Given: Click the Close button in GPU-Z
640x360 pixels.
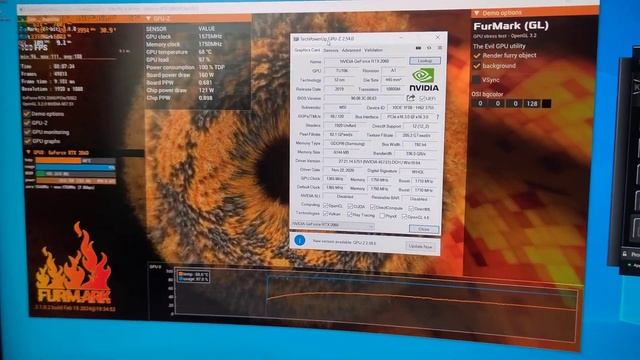Looking at the screenshot, I should click(424, 229).
